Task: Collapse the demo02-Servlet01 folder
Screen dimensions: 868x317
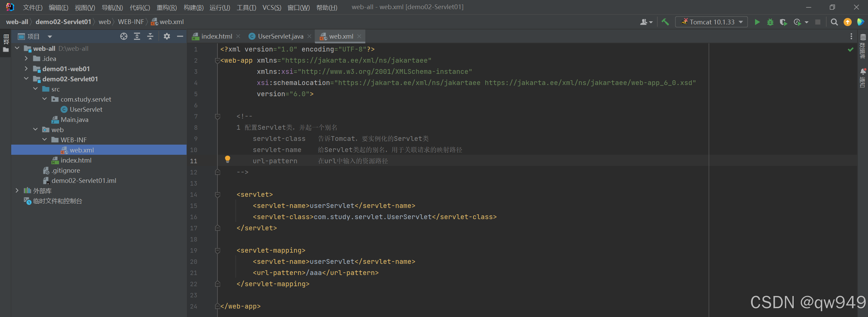Action: click(26, 79)
